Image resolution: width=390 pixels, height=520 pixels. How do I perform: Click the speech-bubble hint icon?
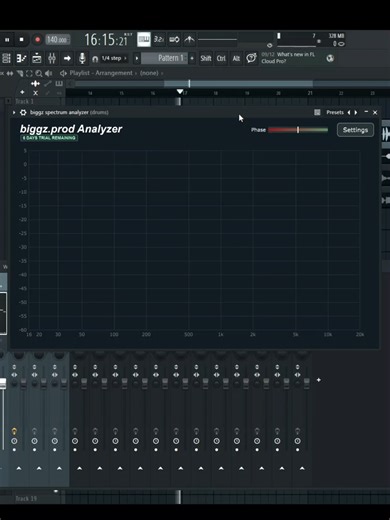click(251, 58)
